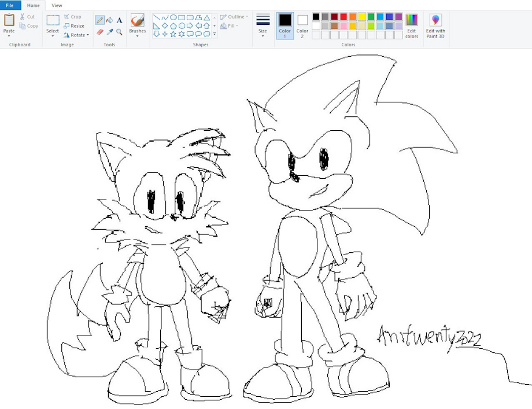Select the Text tool
Viewport: 532px width, 409px height.
click(120, 20)
